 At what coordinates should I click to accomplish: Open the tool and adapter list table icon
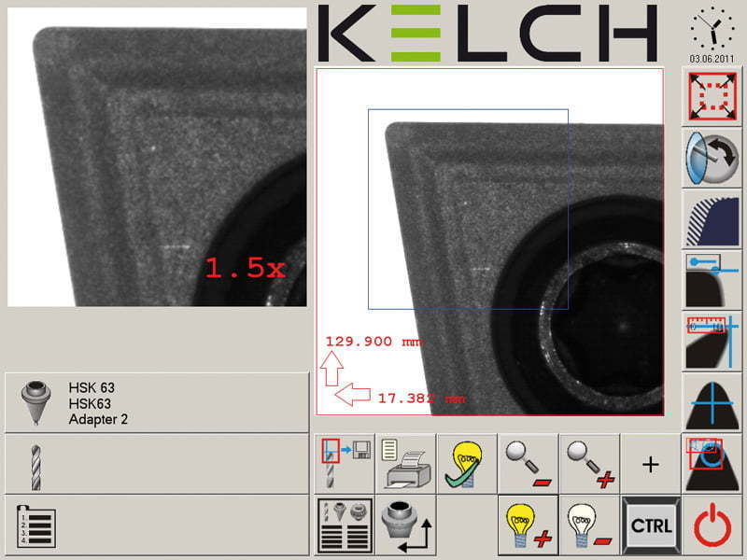[345, 525]
